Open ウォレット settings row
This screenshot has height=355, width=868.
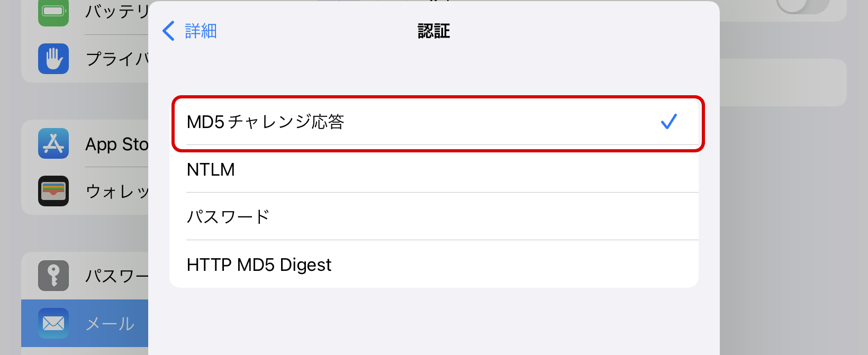coord(85,191)
